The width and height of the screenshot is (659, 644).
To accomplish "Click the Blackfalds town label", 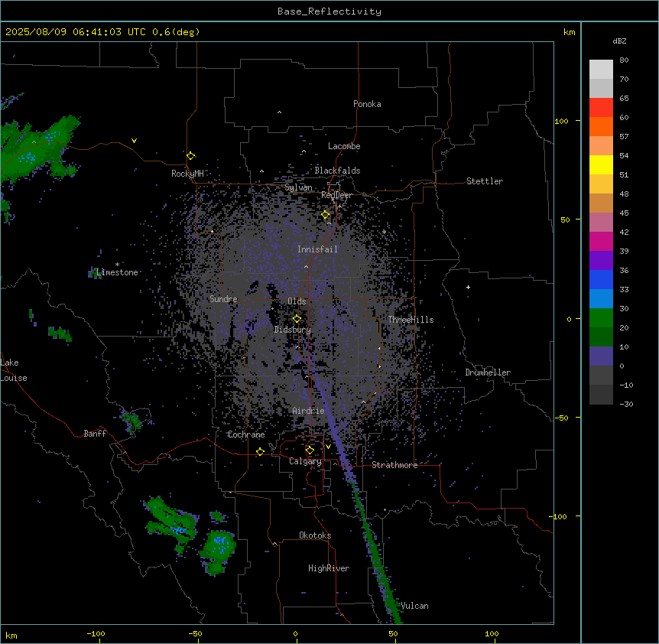I will pyautogui.click(x=337, y=171).
